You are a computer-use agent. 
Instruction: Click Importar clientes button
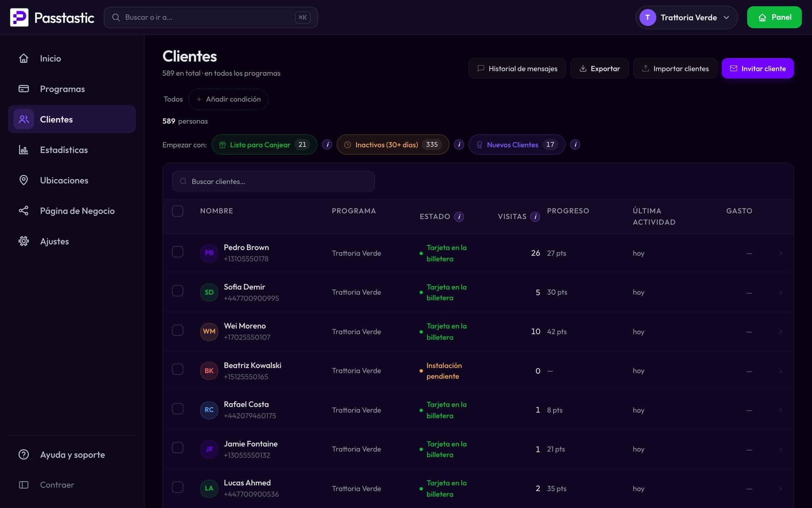pyautogui.click(x=675, y=68)
